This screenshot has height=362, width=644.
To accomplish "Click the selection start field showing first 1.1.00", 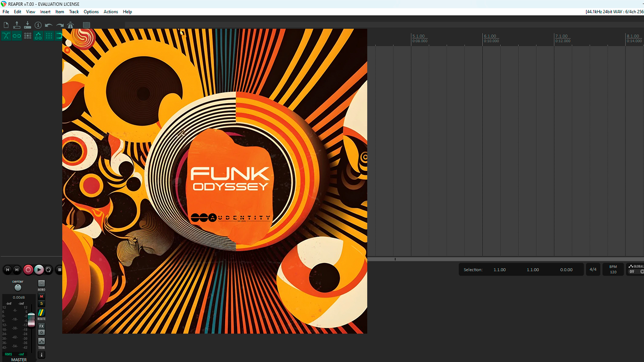I will 500,270.
